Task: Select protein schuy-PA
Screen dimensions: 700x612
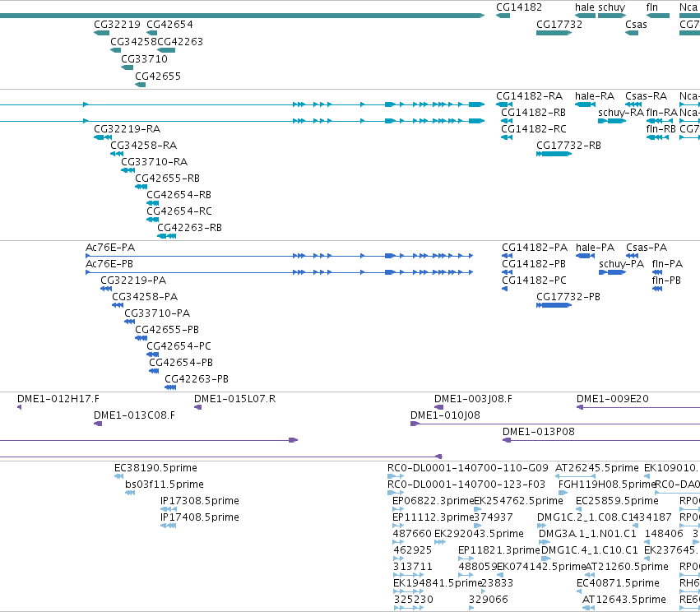Action: coord(621,264)
